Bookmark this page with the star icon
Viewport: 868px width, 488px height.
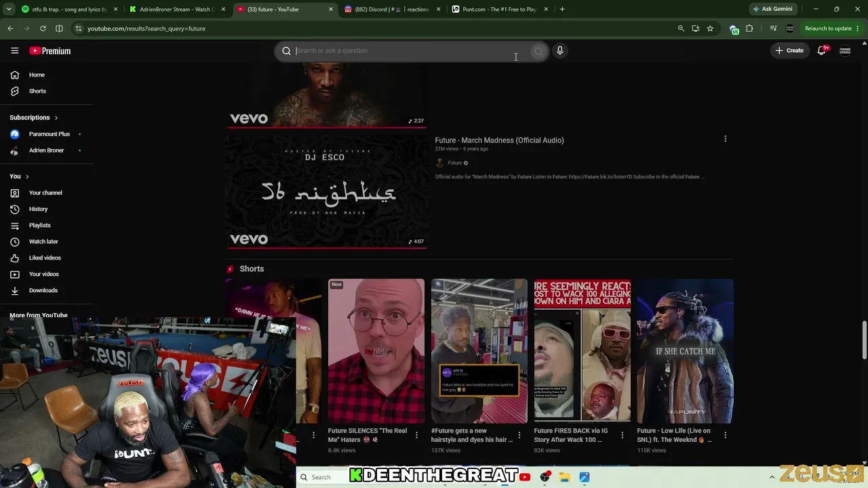(x=710, y=28)
